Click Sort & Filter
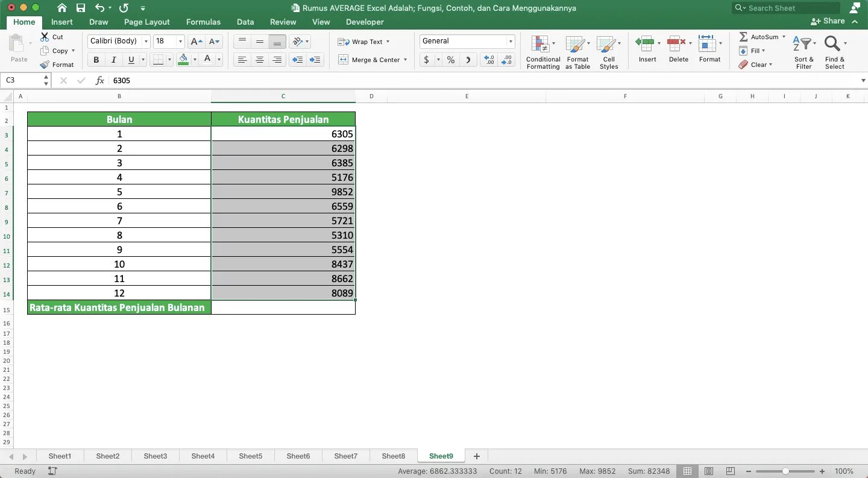The height and width of the screenshot is (478, 868). pos(804,52)
